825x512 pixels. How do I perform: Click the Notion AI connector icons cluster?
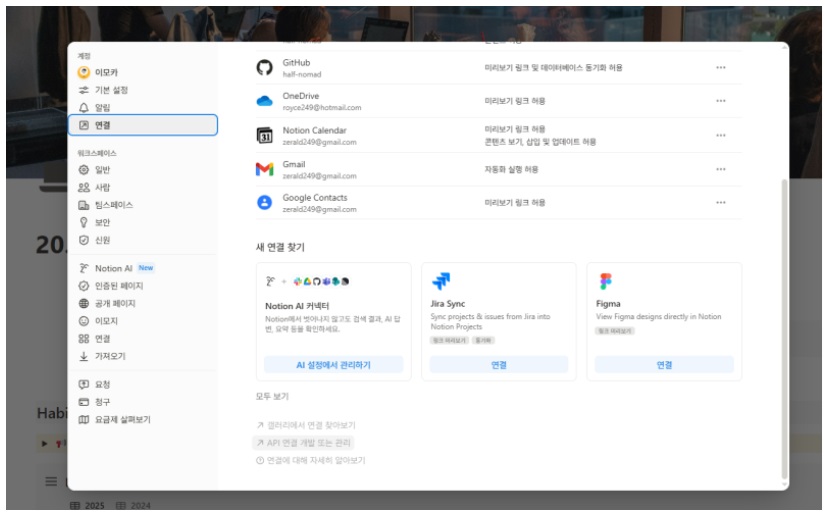coord(308,282)
